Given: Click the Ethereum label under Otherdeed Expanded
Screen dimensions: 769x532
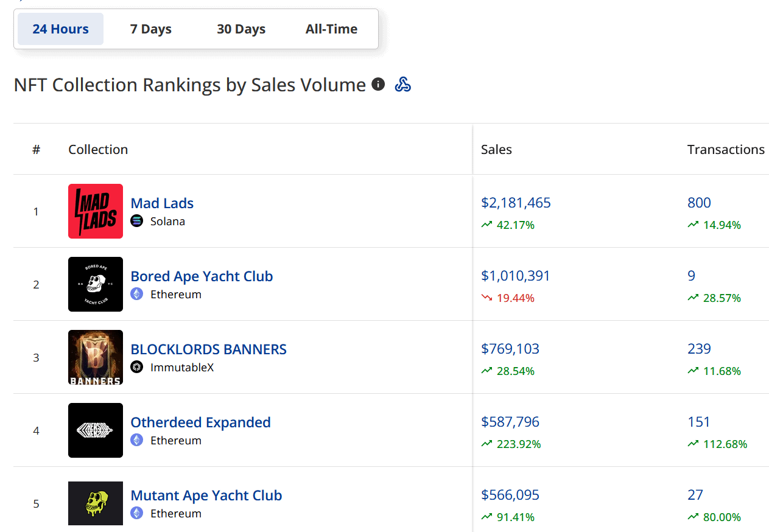Looking at the screenshot, I should coord(176,440).
